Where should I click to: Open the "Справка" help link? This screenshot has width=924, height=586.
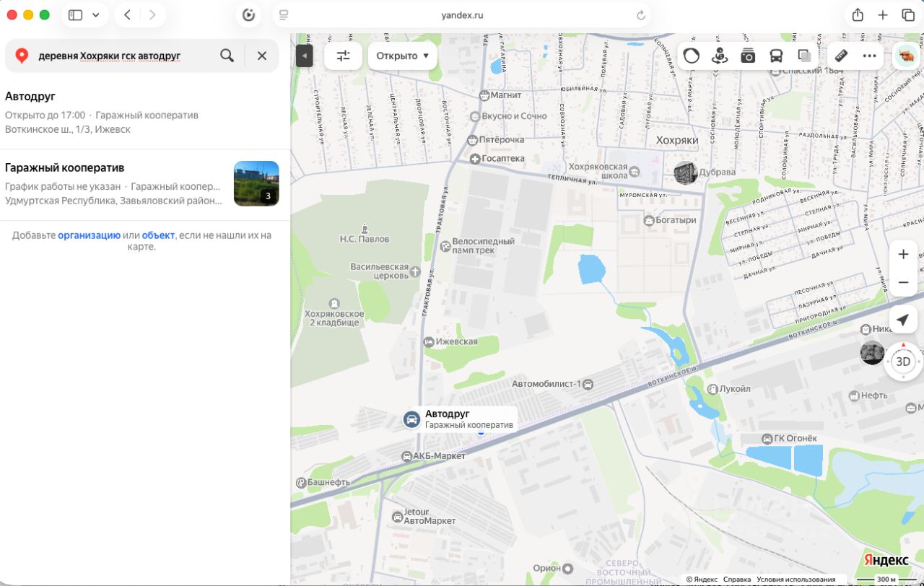[x=737, y=580]
